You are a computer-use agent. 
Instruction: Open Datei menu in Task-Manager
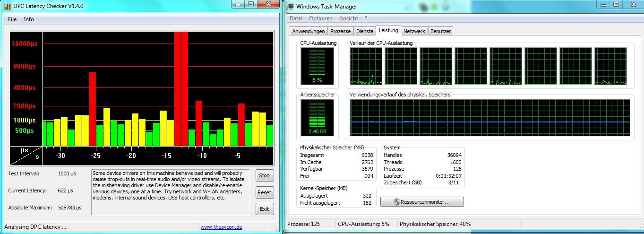click(296, 18)
